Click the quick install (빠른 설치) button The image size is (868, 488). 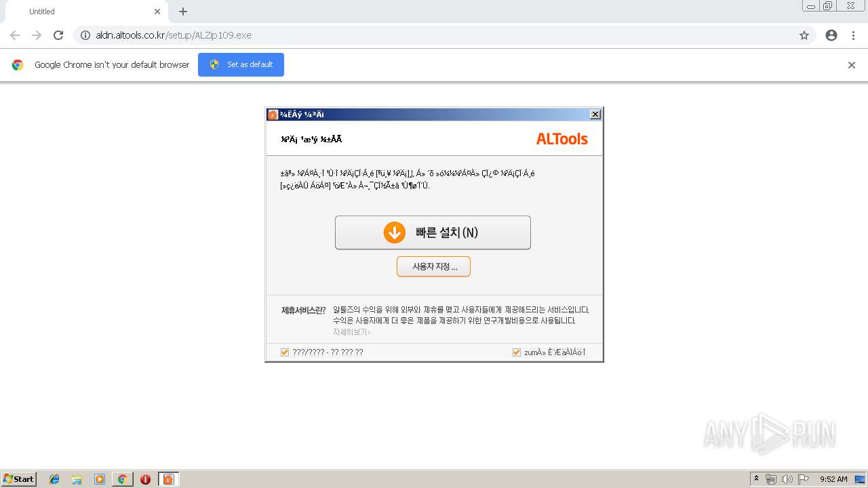433,232
